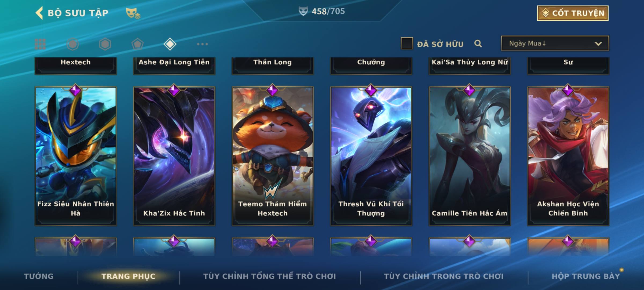Go back using the Bộ Sưu Tập arrow
644x290 pixels.
[39, 13]
